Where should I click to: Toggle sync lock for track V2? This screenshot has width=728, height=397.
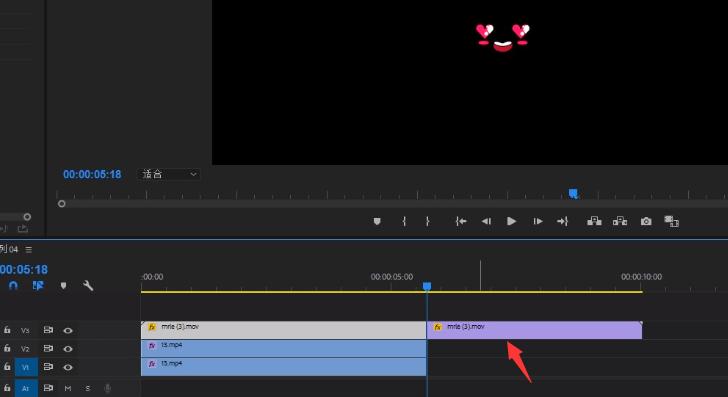[x=48, y=348]
